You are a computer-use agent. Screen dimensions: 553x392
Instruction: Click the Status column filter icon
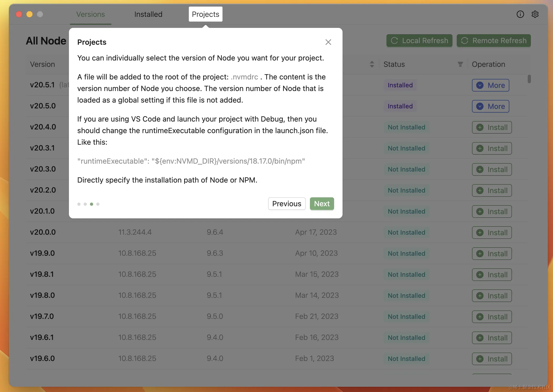tap(460, 64)
